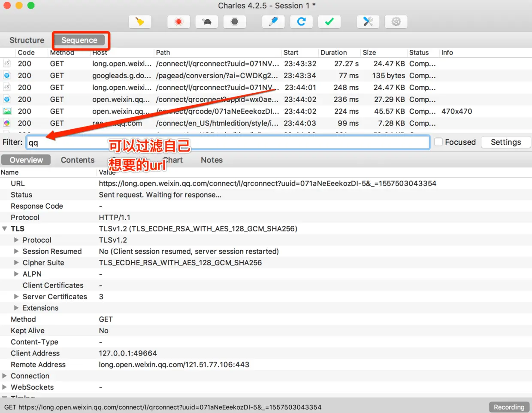The width and height of the screenshot is (532, 413).
Task: Click the 135 bytes size cell
Action: [x=388, y=76]
